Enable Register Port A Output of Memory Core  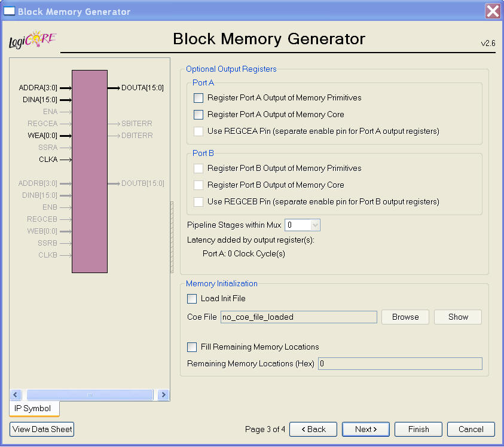(198, 115)
